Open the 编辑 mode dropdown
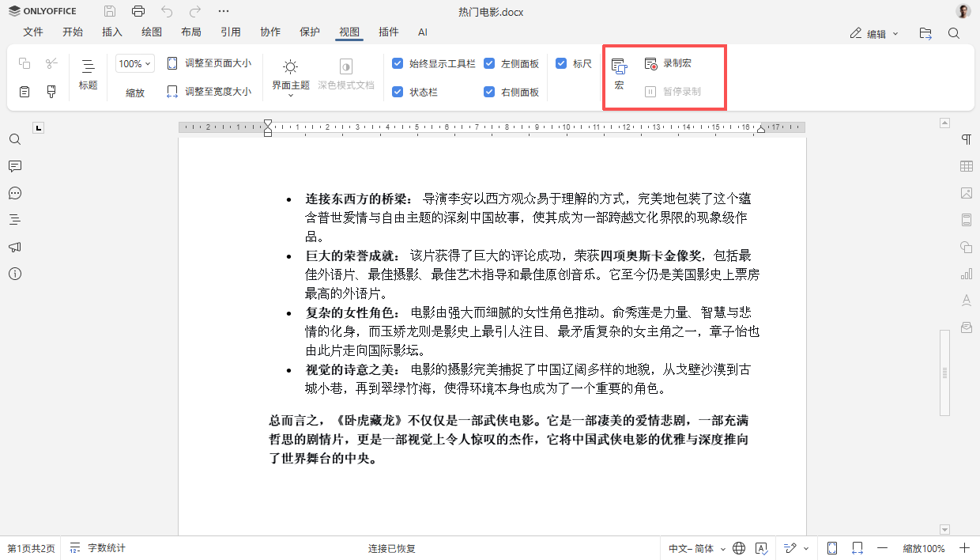This screenshot has height=560, width=980. point(874,32)
